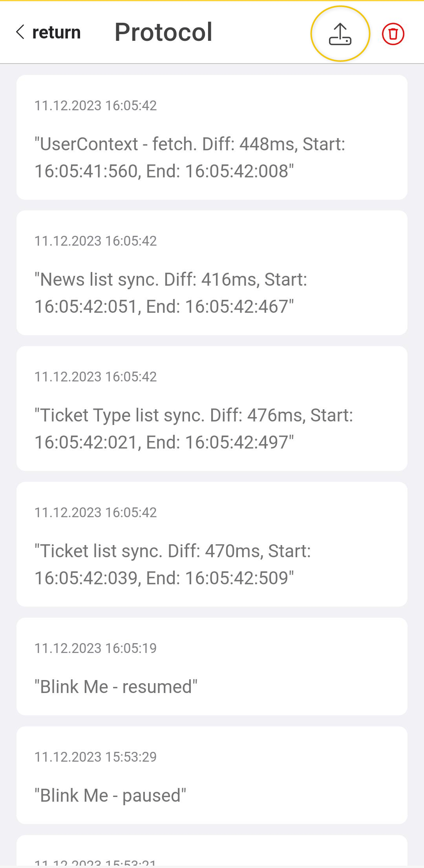This screenshot has height=868, width=424.
Task: Select the 15:53:29 timestamp
Action: point(95,757)
